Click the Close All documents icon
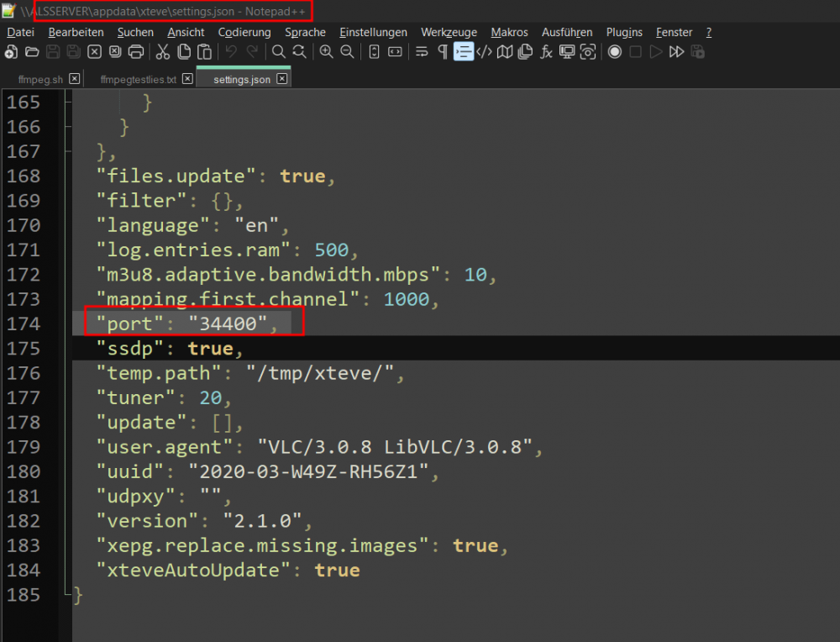840x642 pixels. [115, 52]
